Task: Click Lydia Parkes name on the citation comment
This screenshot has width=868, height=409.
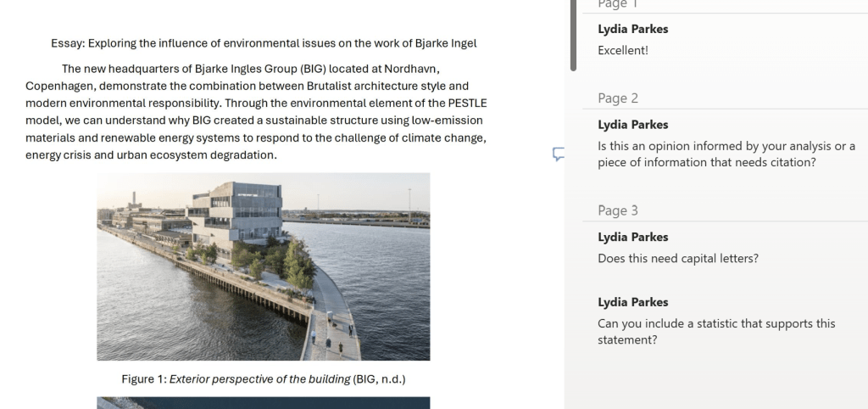Action: tap(632, 126)
